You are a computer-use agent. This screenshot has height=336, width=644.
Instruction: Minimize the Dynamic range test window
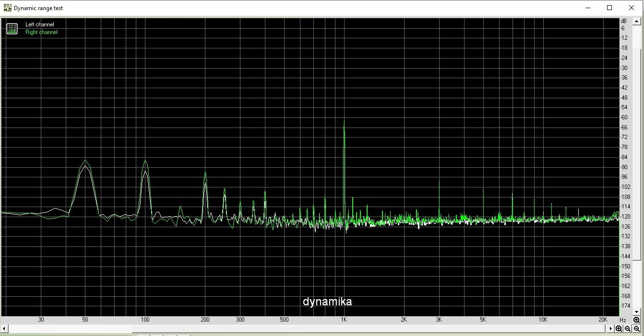click(588, 8)
